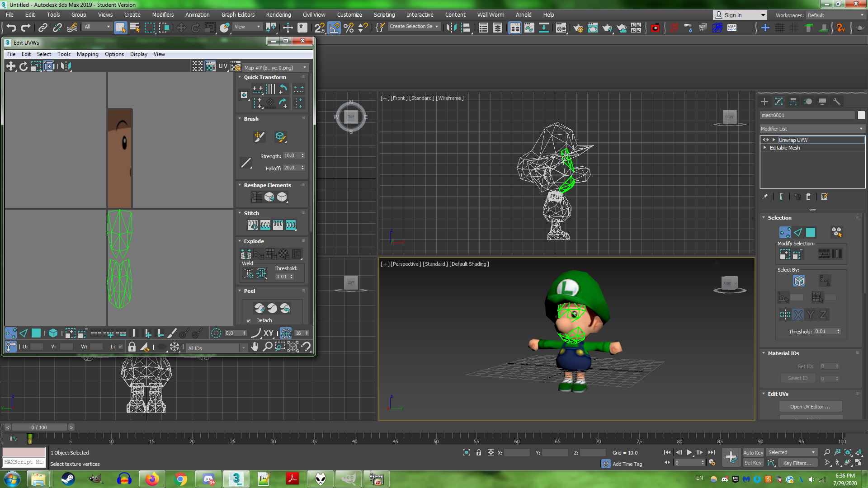Collapse the Material IDs rollout
Screen dimensions: 868x488
[764, 353]
